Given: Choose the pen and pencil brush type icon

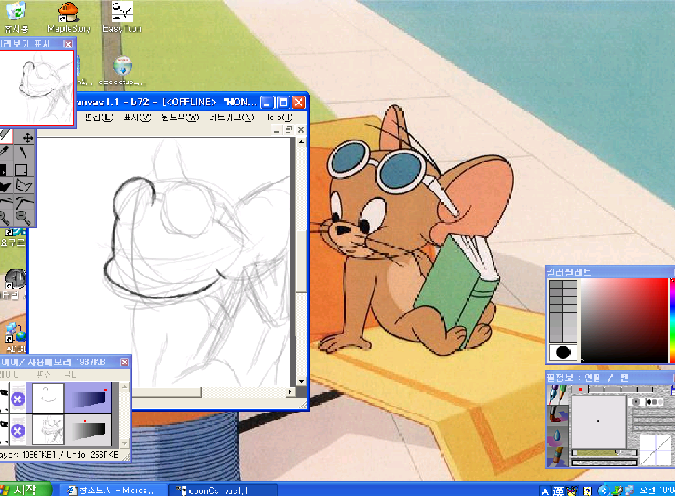Looking at the screenshot, I should (x=557, y=394).
